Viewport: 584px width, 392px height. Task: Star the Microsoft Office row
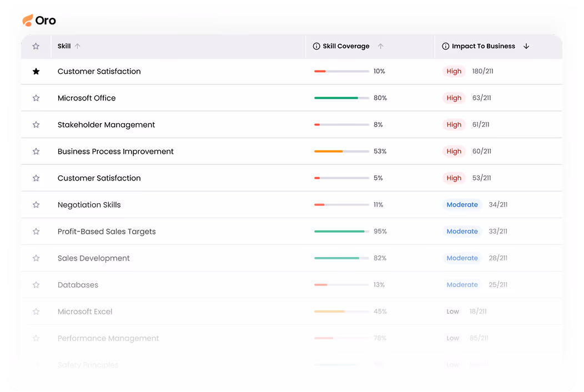[x=36, y=98]
